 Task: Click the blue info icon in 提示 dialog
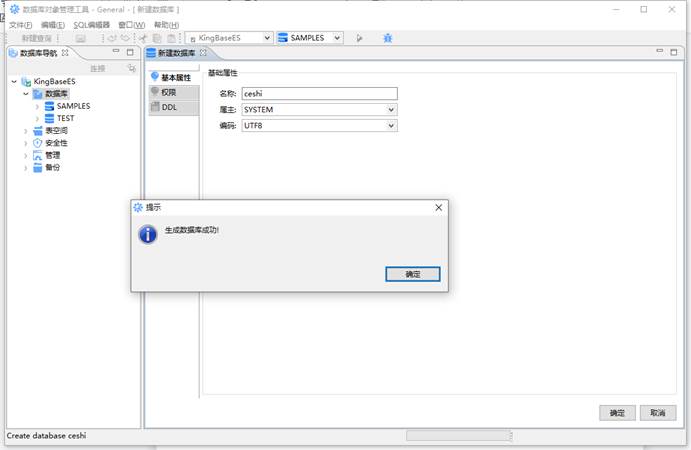148,234
